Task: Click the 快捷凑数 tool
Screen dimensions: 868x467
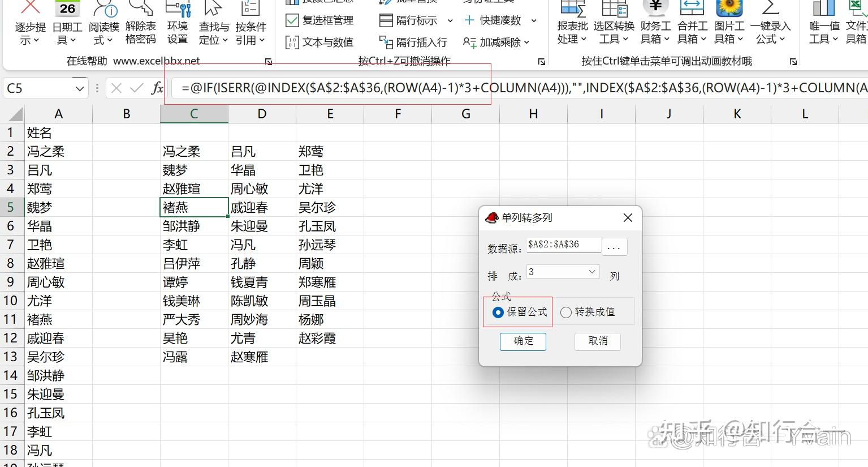Action: (500, 20)
